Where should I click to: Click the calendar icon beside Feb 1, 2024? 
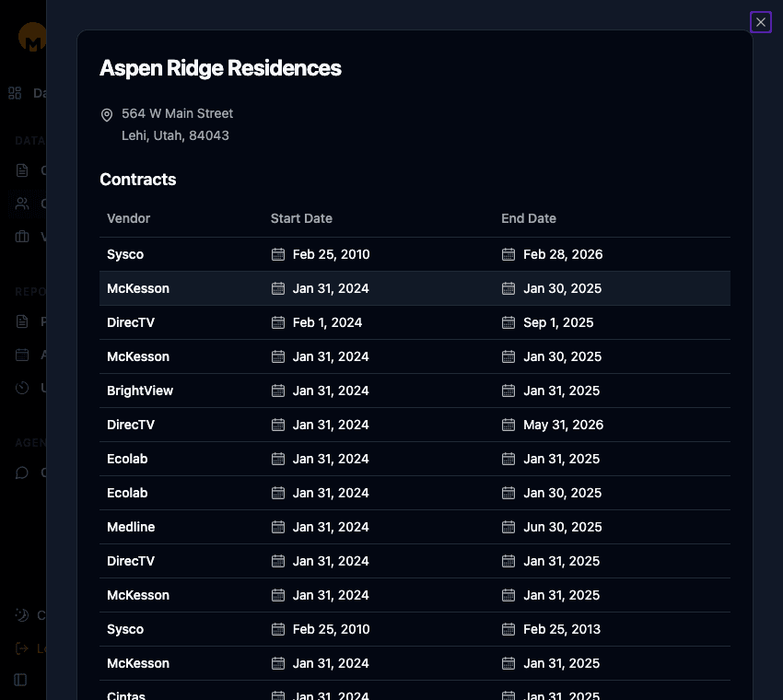coord(278,322)
